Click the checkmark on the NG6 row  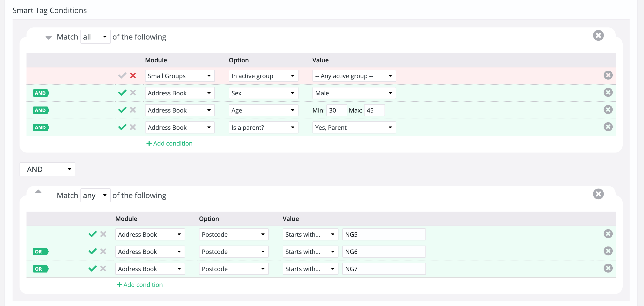92,251
